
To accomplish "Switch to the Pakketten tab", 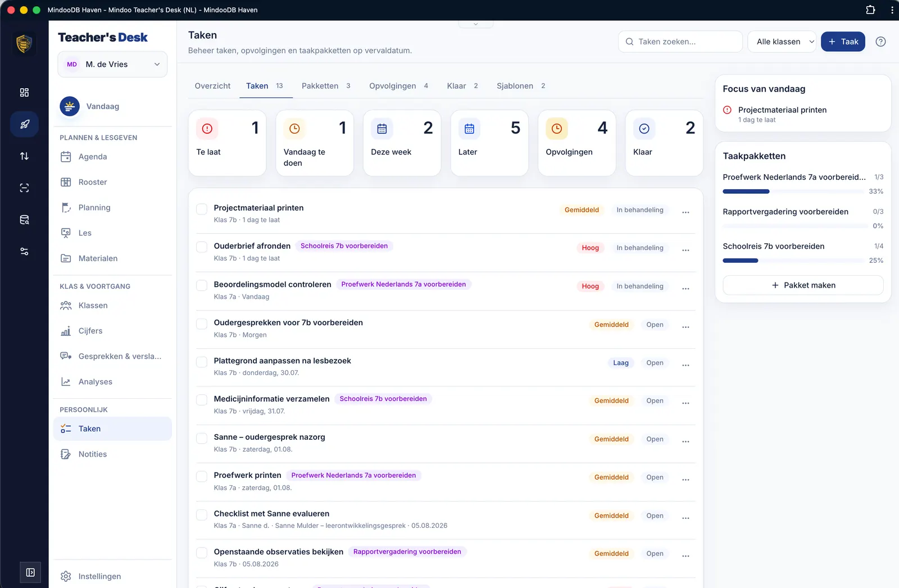I will pyautogui.click(x=326, y=86).
